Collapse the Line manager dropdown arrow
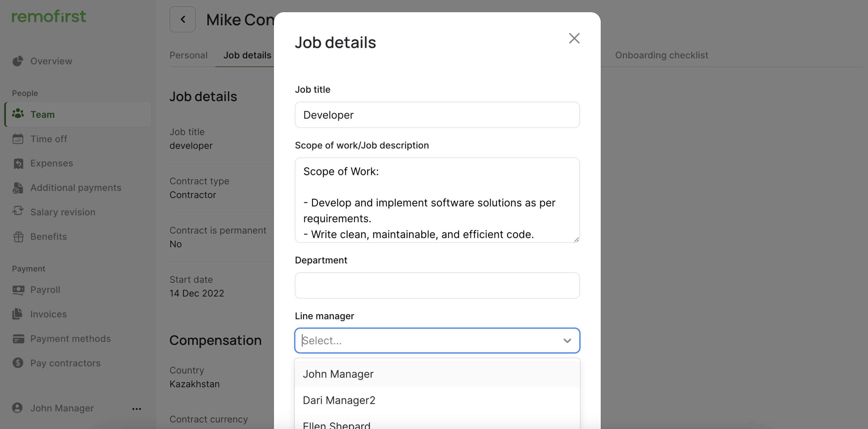Viewport: 868px width, 429px height. tap(567, 341)
